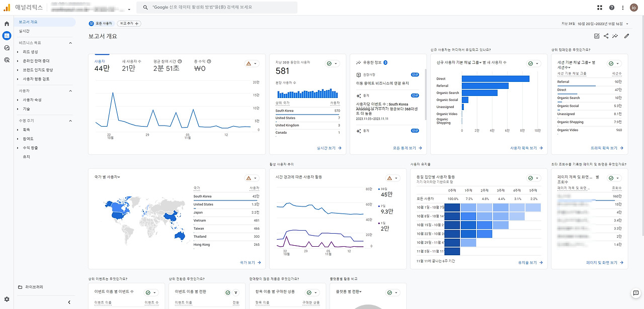Toggle the 1일 series in activity chart
644x309 pixels.
pos(383,226)
